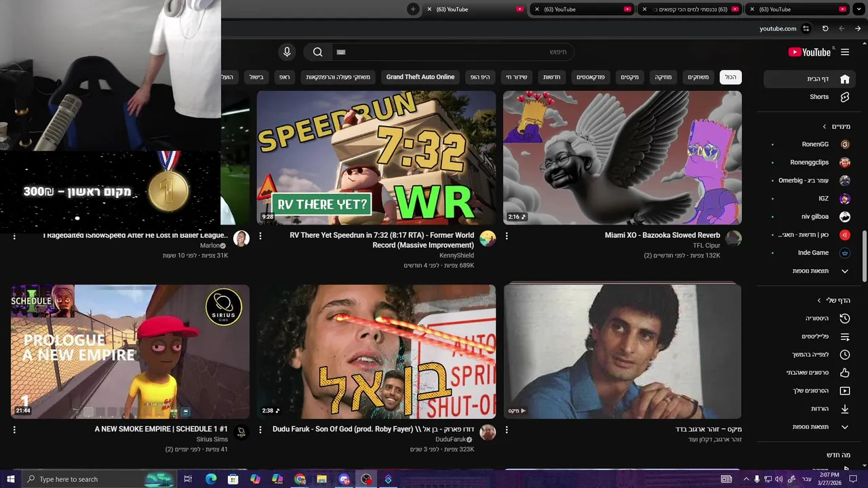Open the TFL Cipur channel link

click(x=707, y=245)
